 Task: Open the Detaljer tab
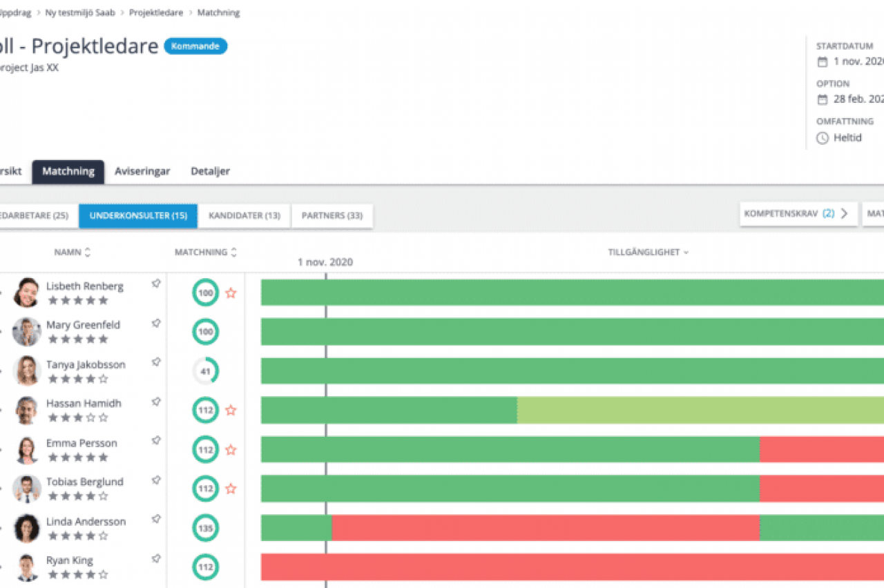(210, 172)
